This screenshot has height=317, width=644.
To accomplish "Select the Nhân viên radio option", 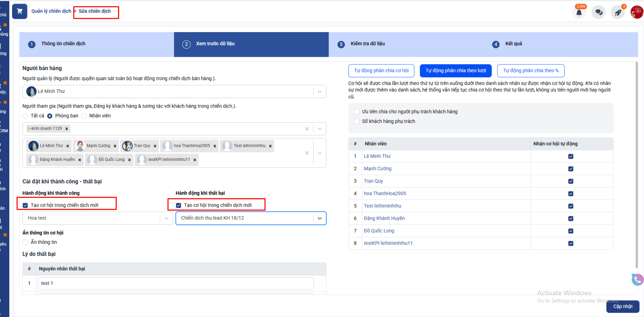I will pos(84,116).
